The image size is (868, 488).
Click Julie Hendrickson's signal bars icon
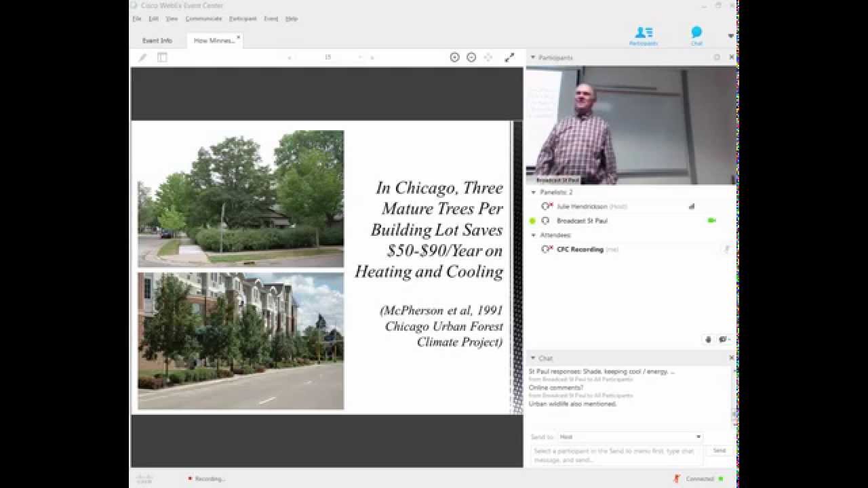click(x=692, y=206)
